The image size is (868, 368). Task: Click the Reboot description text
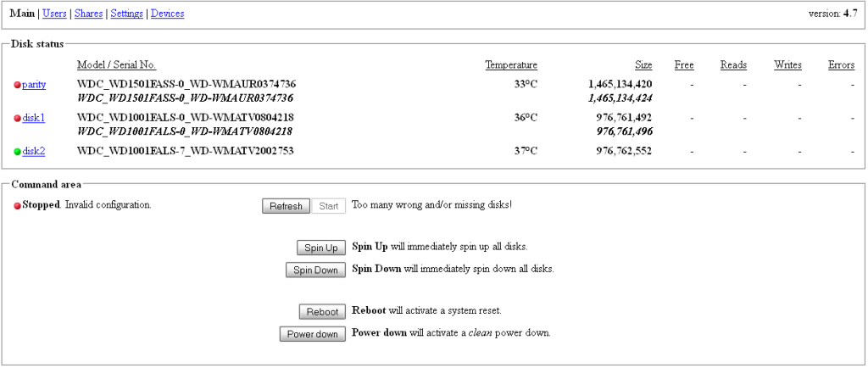tap(427, 311)
